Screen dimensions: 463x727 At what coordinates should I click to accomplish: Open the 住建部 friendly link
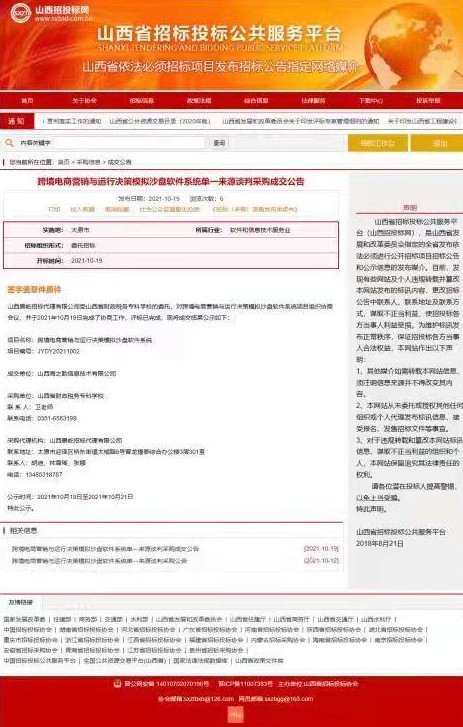click(62, 619)
